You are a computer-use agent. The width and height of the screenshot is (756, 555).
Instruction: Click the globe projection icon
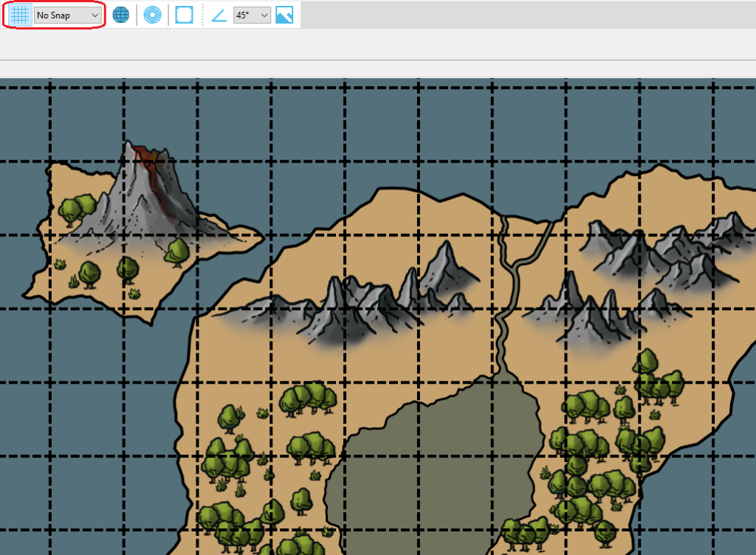click(x=120, y=15)
